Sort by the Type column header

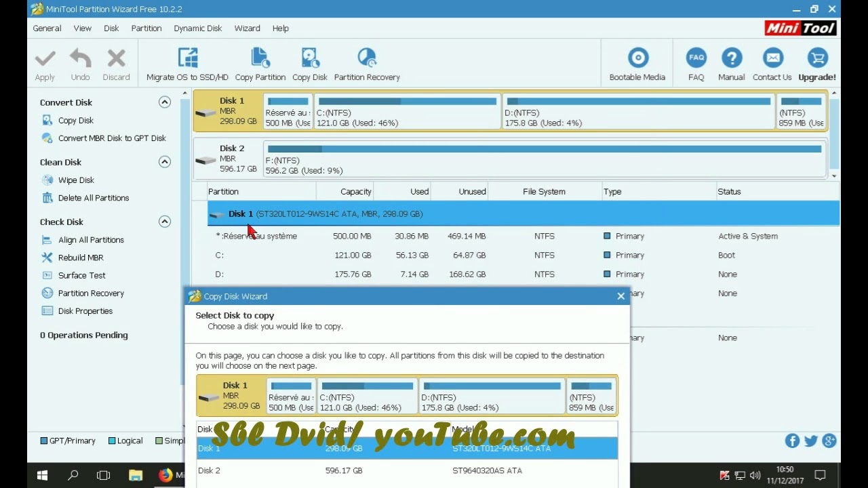click(658, 192)
